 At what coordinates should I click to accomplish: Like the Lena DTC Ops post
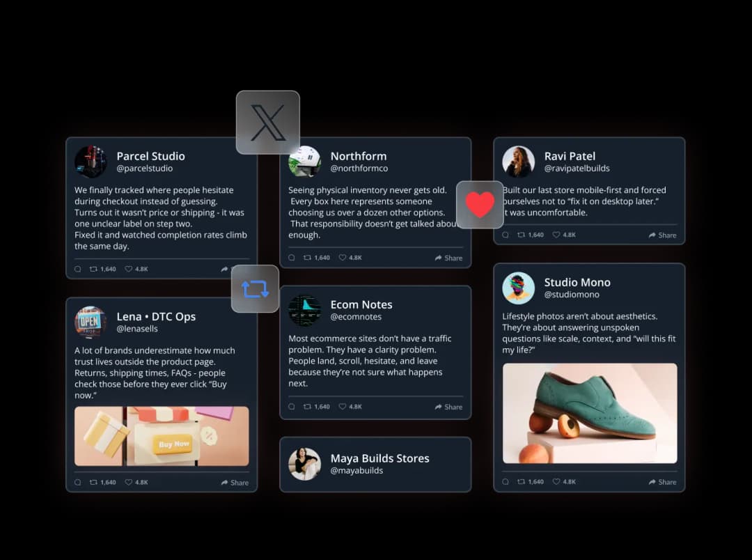tap(136, 482)
